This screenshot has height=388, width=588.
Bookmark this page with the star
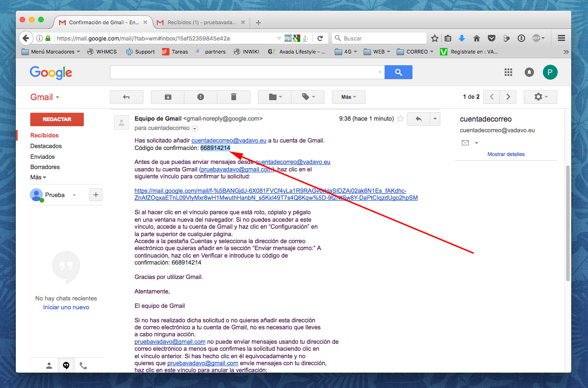tap(435, 38)
